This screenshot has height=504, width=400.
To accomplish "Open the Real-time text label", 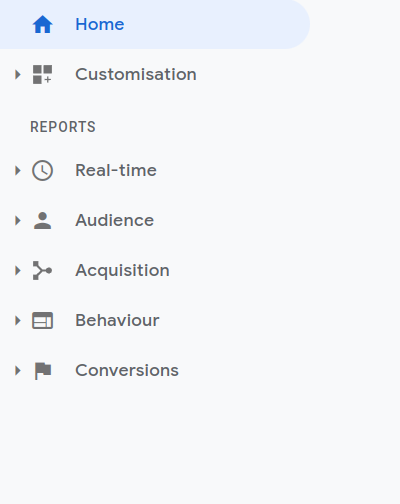I will point(116,170).
